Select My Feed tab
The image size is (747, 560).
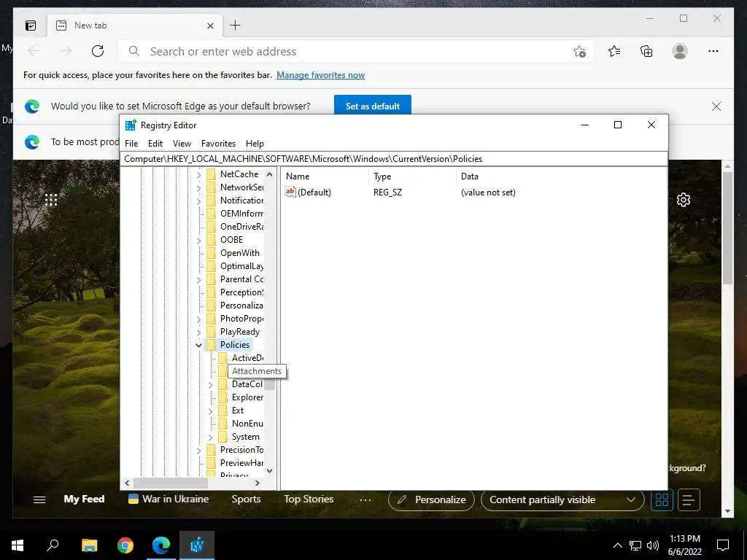pyautogui.click(x=85, y=499)
